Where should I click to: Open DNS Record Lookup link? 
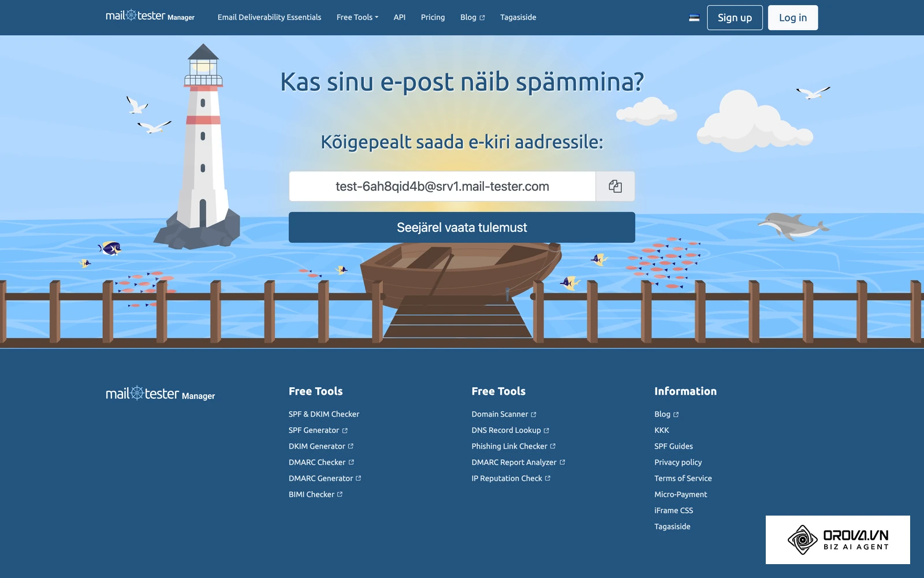pyautogui.click(x=511, y=430)
